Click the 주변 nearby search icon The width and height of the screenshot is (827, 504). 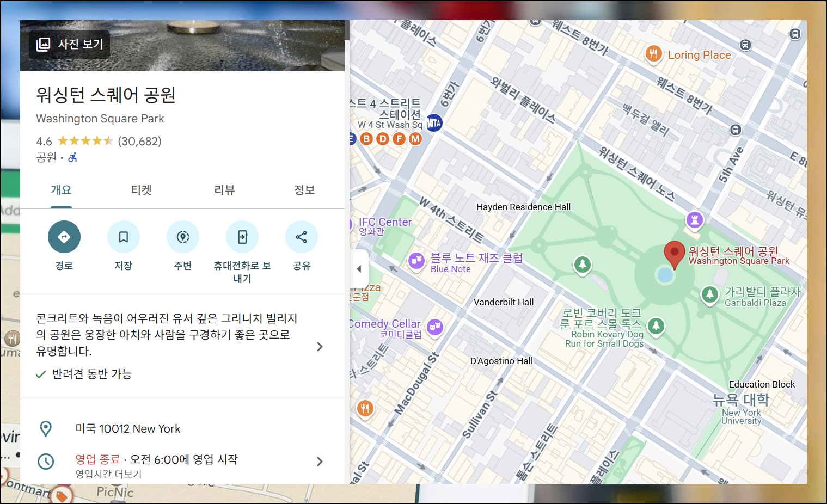click(x=183, y=237)
